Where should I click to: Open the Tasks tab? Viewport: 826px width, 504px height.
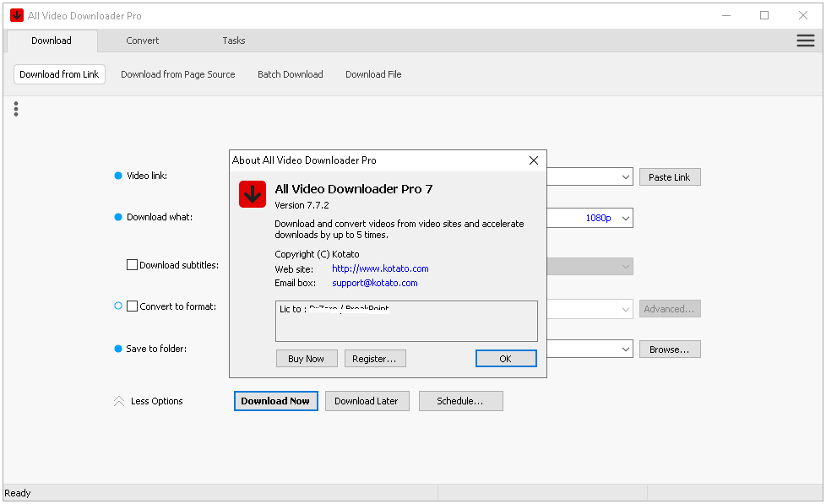(x=233, y=41)
